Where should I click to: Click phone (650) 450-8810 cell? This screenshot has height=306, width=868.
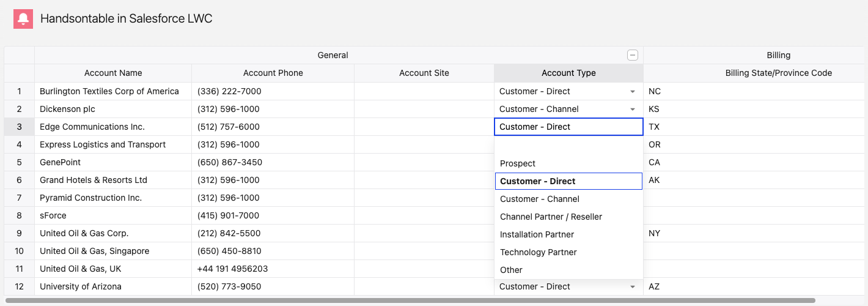pos(273,251)
